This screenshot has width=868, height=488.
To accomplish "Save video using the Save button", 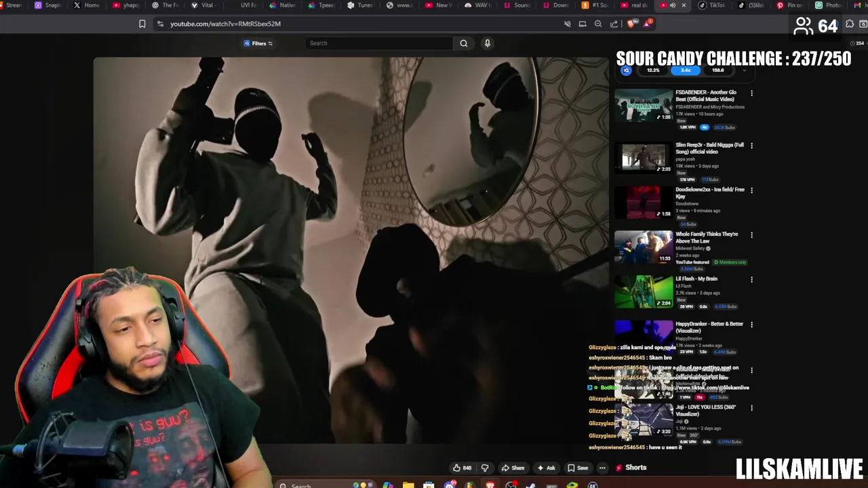I will [578, 468].
